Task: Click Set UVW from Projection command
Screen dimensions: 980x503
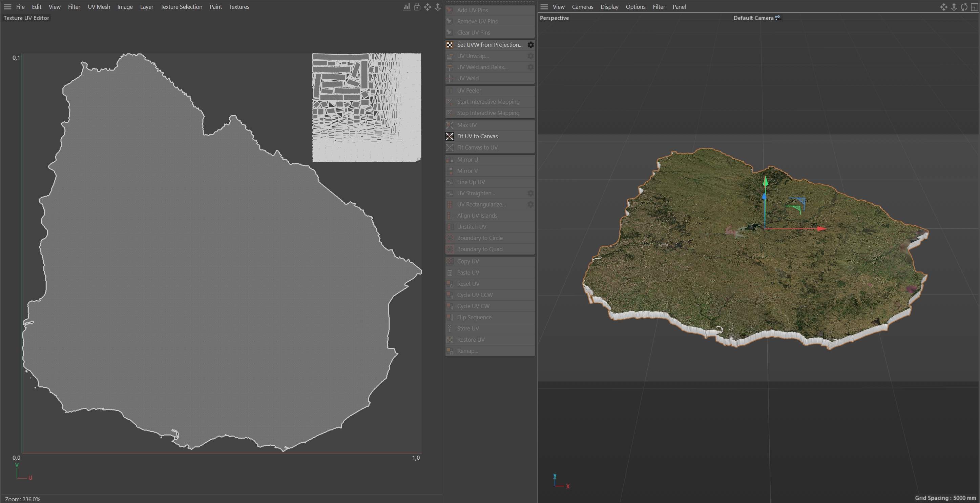Action: (489, 45)
